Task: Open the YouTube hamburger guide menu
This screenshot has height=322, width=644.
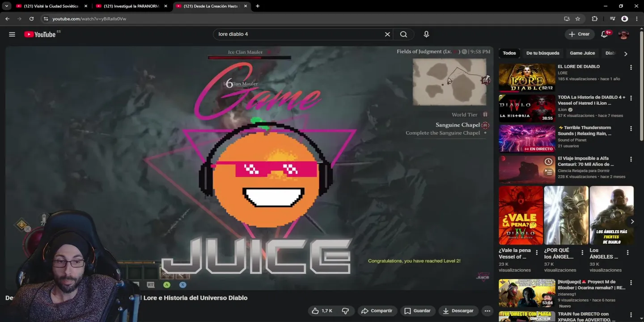Action: coord(12,34)
